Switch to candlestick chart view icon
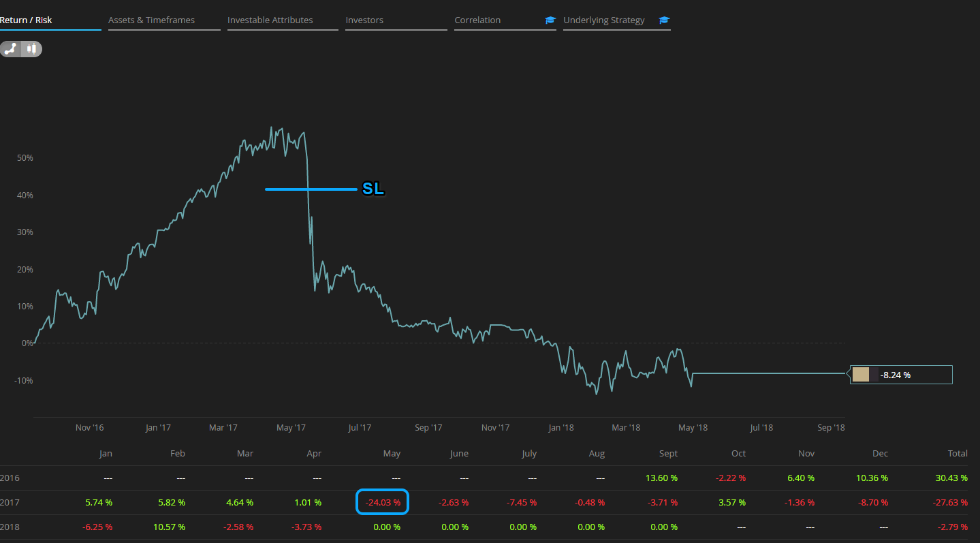 (x=31, y=49)
